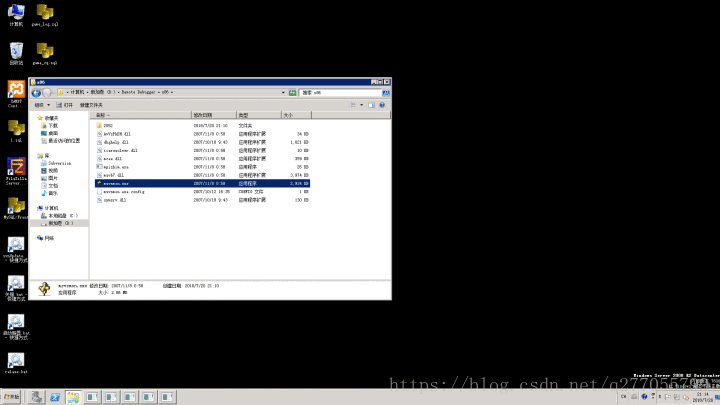Open 网络 (Network) in the sidebar

pos(46,238)
